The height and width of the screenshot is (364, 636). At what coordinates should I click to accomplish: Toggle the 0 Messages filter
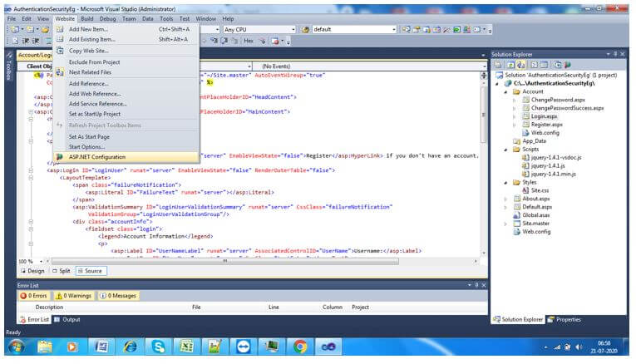point(118,296)
